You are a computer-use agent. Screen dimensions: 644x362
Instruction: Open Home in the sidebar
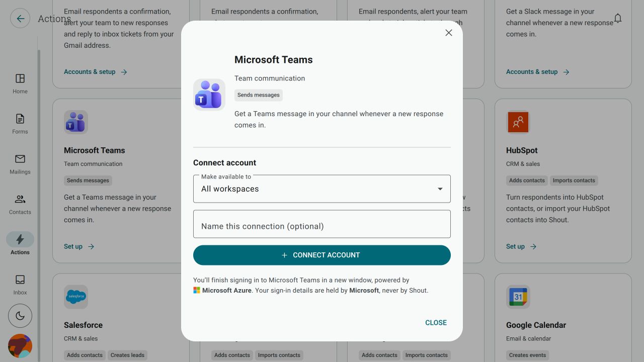20,83
